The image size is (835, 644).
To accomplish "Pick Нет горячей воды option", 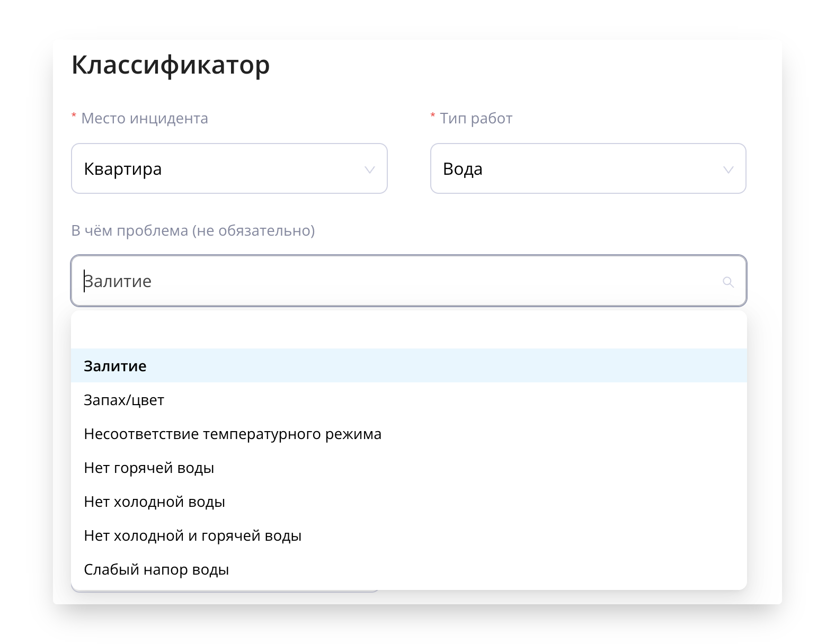I will pos(149,468).
